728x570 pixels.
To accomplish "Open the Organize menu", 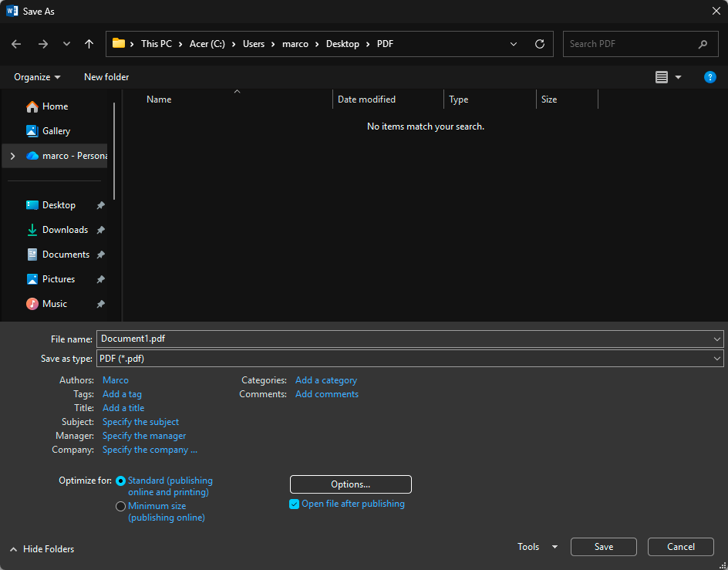I will tap(37, 77).
